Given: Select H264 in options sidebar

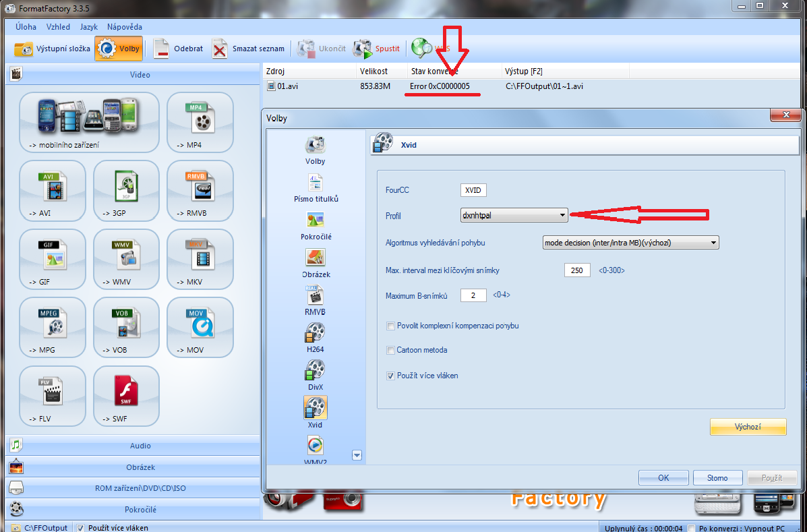Looking at the screenshot, I should [x=315, y=338].
